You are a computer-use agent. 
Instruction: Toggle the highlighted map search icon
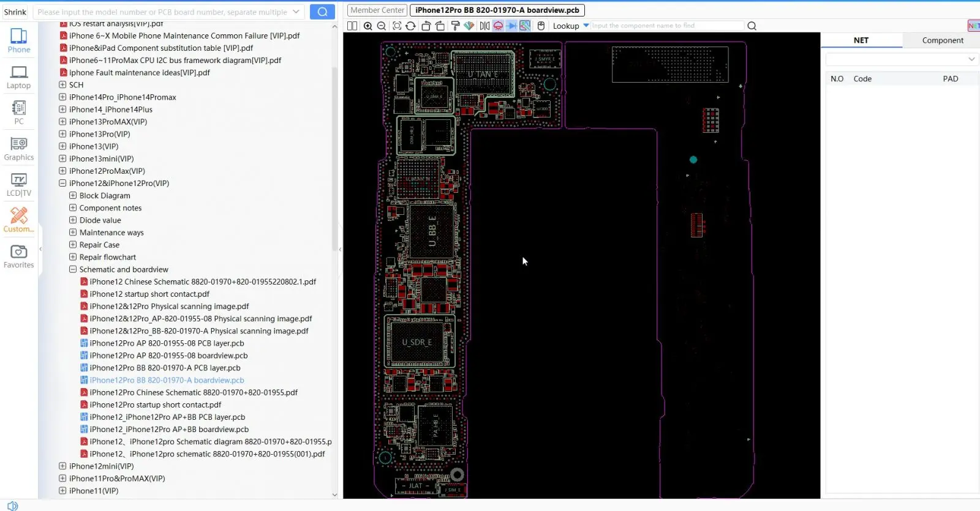click(525, 26)
